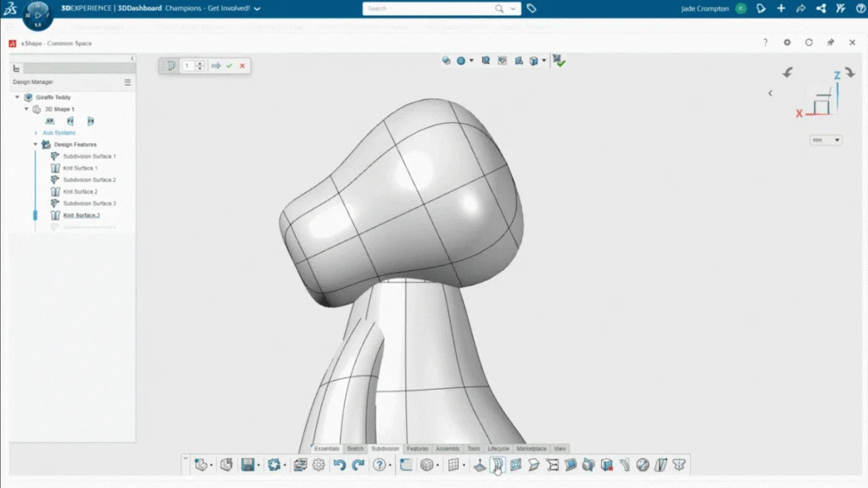
Task: Select the grid icon in bottom toolbar
Action: [x=453, y=465]
